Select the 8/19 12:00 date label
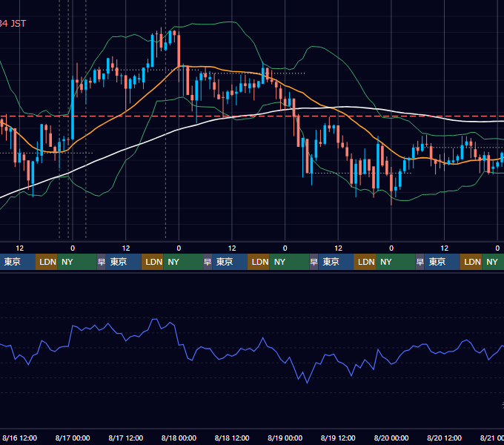This screenshot has height=445, width=504. (x=338, y=438)
